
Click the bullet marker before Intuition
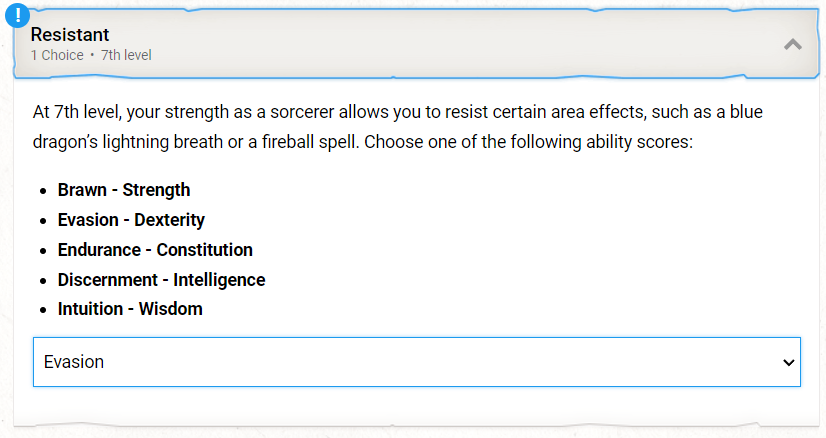(43, 310)
